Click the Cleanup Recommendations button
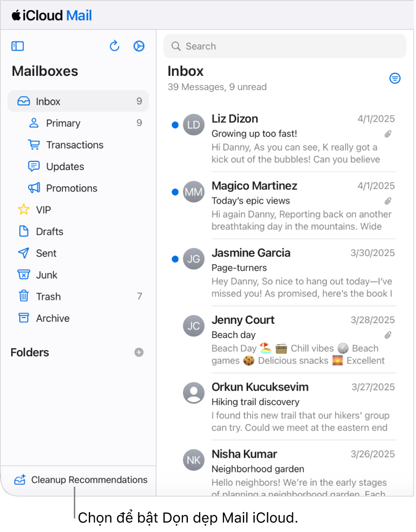 click(x=81, y=480)
